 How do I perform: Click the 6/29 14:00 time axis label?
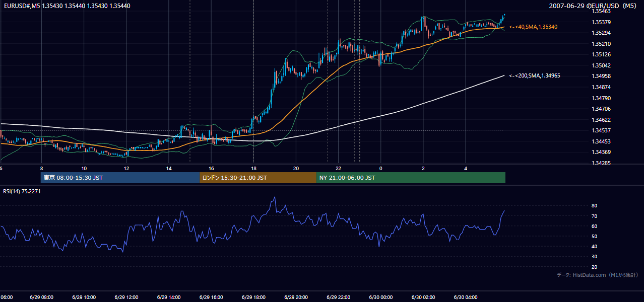click(x=168, y=297)
